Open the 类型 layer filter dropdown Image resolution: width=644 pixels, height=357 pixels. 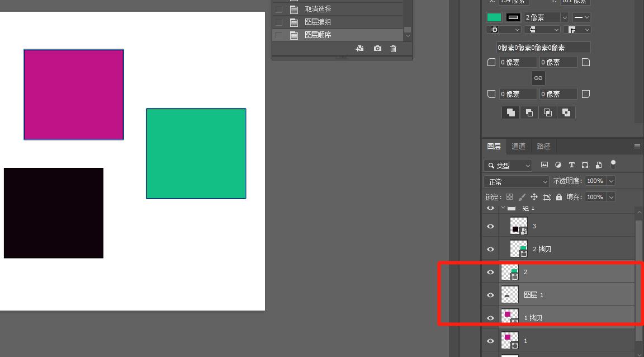coord(508,166)
